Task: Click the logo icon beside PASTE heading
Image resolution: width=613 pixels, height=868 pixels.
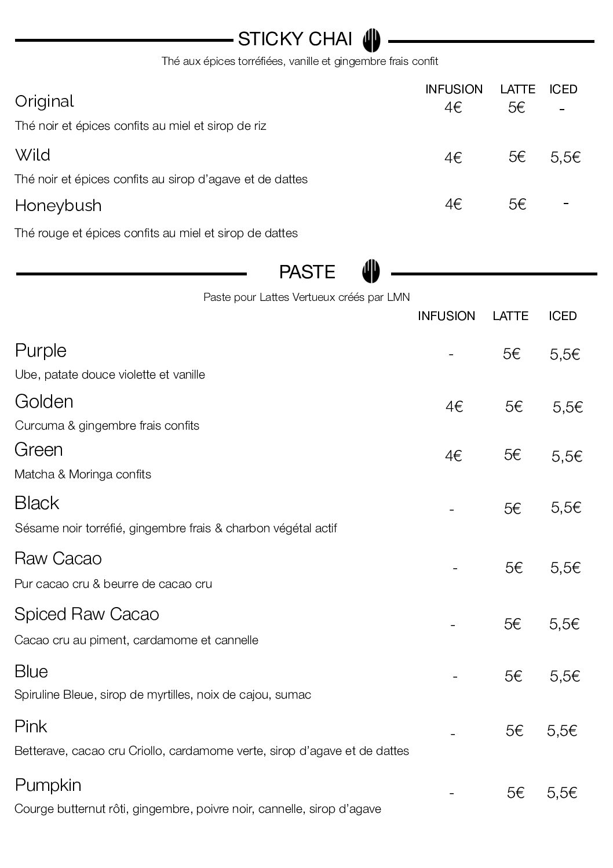Action: [x=371, y=271]
